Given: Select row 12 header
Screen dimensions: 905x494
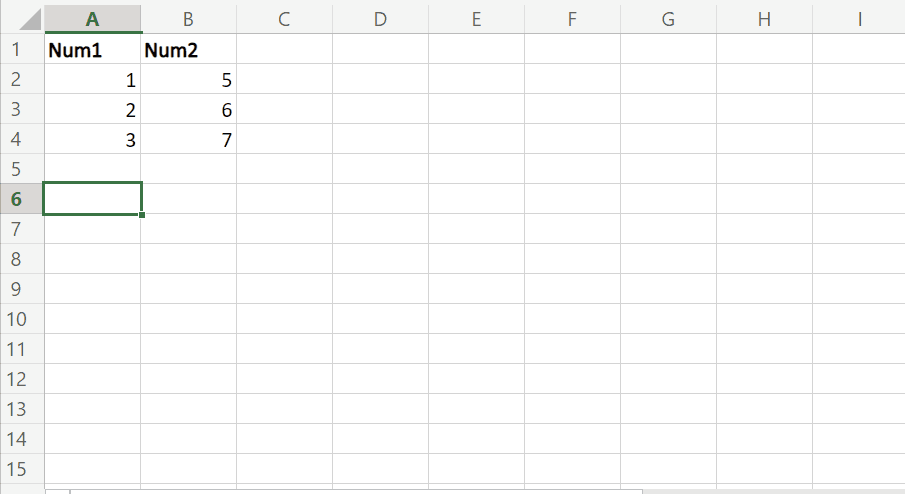Looking at the screenshot, I should click(15, 379).
